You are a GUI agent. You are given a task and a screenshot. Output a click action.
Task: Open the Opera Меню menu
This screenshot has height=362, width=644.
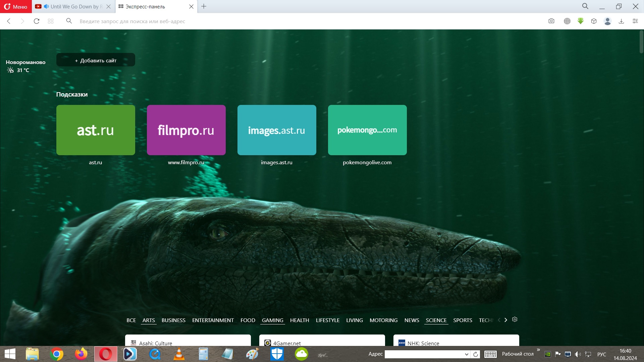[16, 7]
